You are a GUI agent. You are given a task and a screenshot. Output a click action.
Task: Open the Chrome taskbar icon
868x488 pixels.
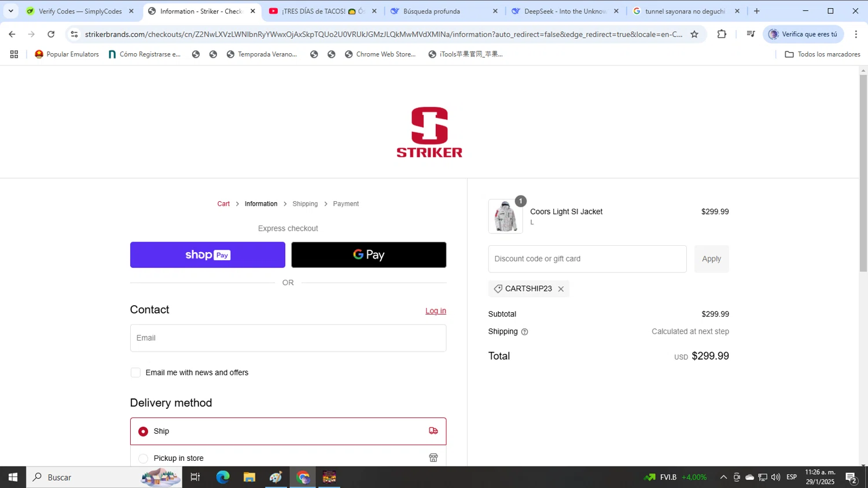point(303,477)
